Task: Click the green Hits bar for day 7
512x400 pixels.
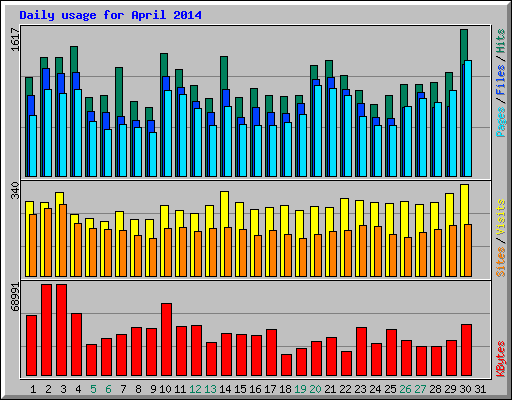Action: (x=119, y=92)
